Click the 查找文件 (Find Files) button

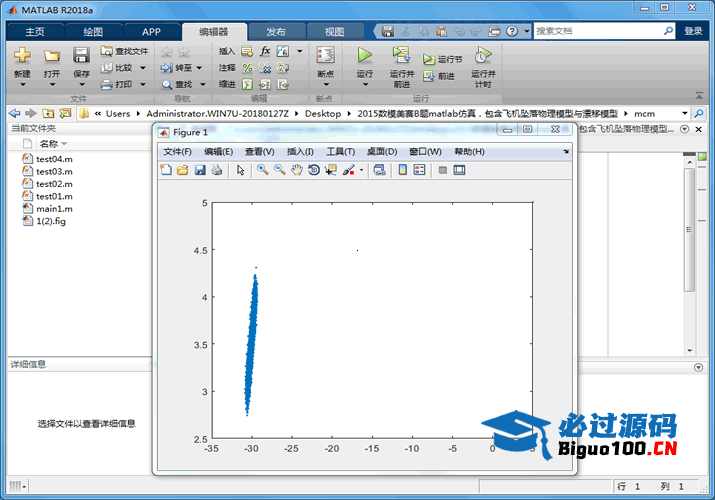(x=124, y=51)
